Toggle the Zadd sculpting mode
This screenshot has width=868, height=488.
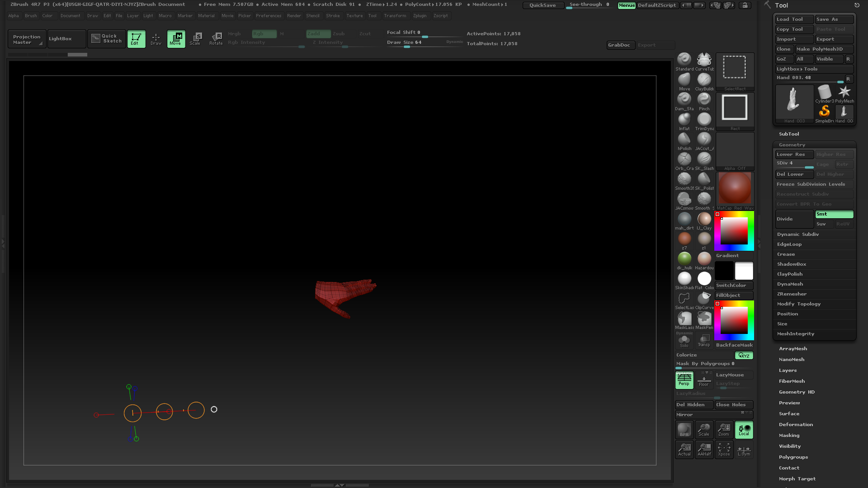[x=318, y=33]
